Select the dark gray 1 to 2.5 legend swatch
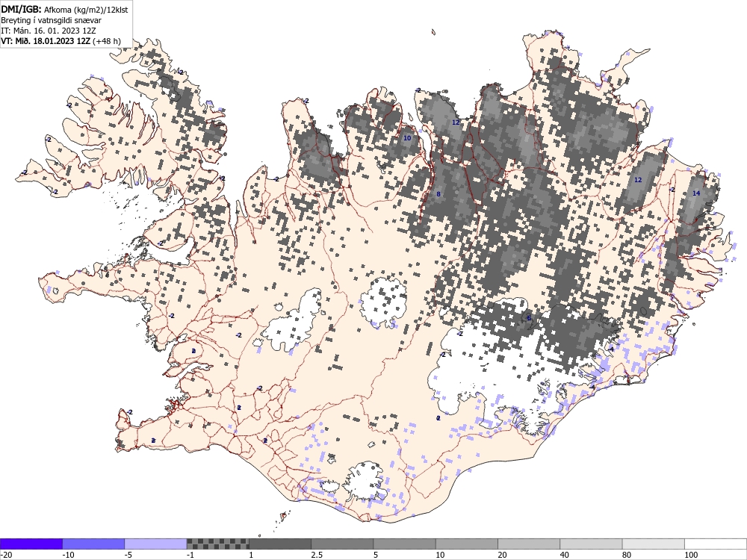747x560 pixels. click(280, 544)
